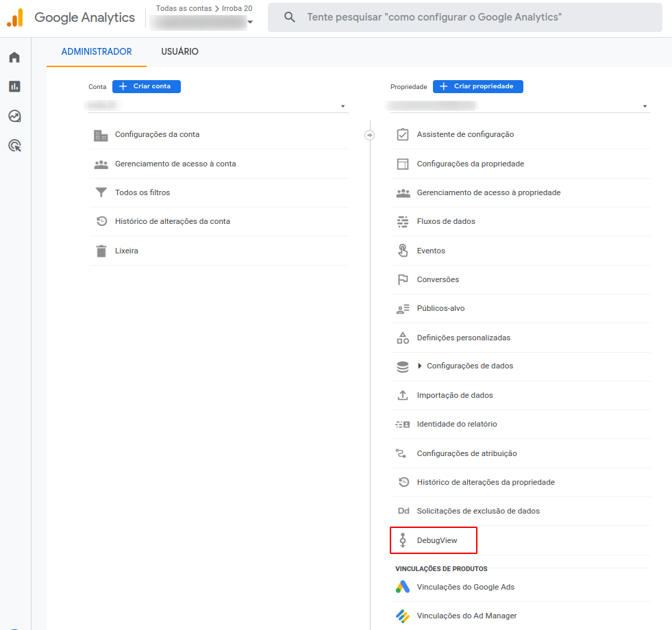Click the Identidade do relatório icon
Viewport: 672px width, 630px height.
pos(402,425)
